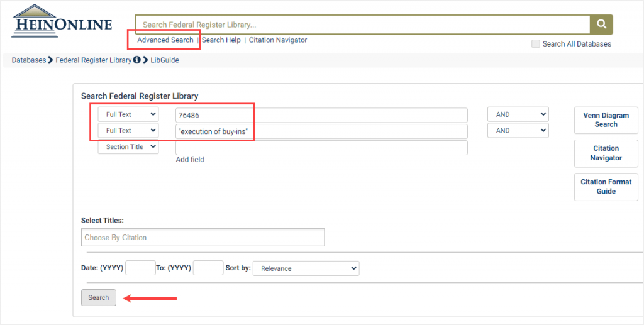Viewport: 644px width, 325px height.
Task: Open the Federal Register Library info icon
Action: click(x=136, y=60)
